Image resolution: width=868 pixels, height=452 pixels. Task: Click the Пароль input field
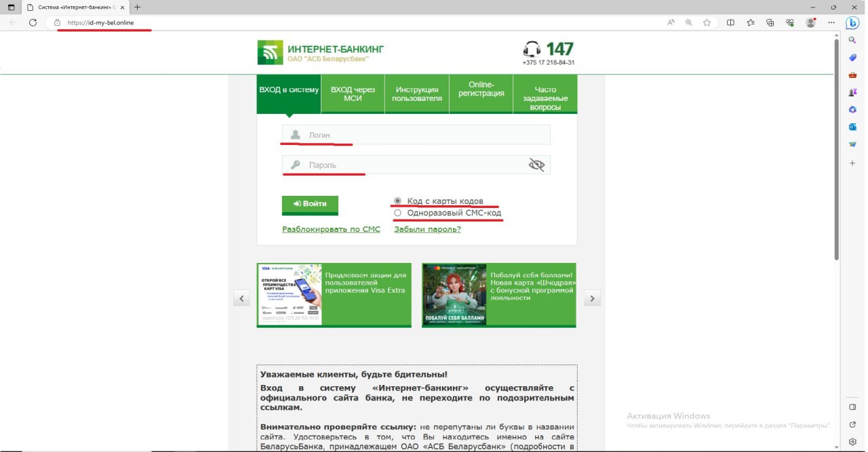click(416, 165)
